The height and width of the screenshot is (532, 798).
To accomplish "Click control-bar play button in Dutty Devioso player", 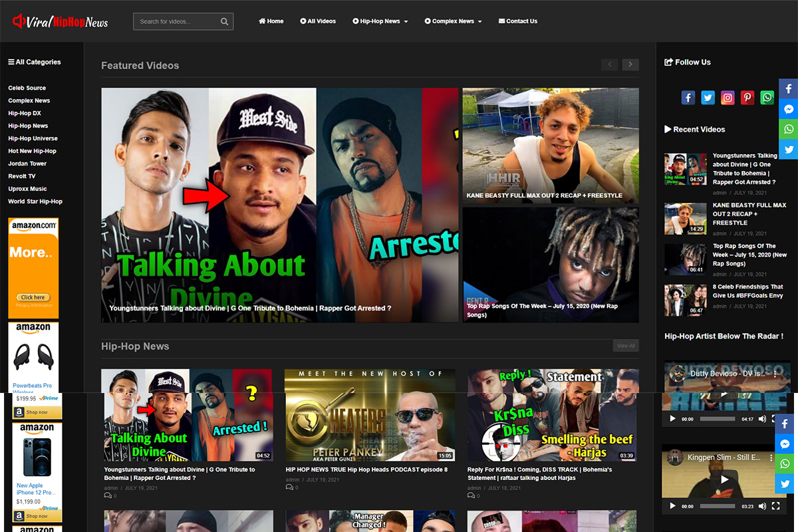I will pos(672,419).
